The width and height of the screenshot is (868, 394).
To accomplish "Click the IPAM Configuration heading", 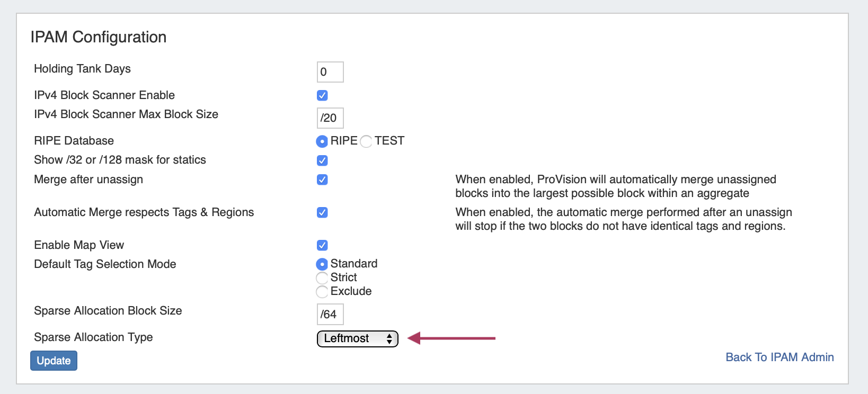I will point(99,37).
